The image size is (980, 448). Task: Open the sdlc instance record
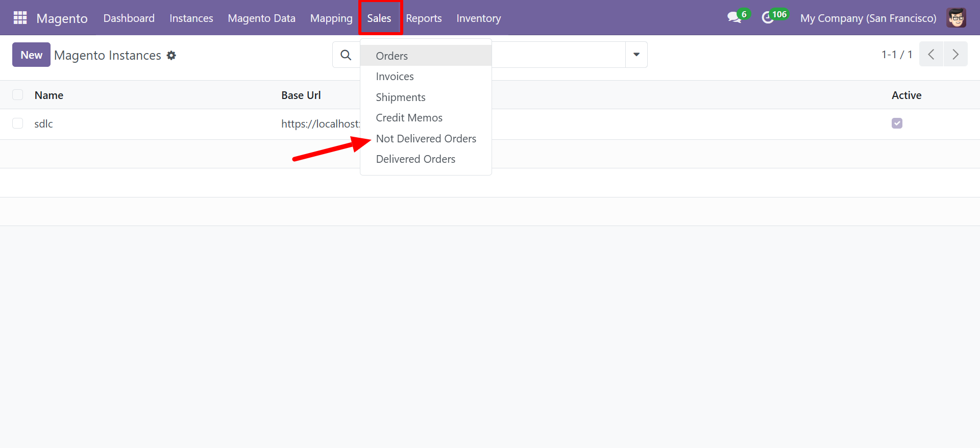(x=44, y=123)
